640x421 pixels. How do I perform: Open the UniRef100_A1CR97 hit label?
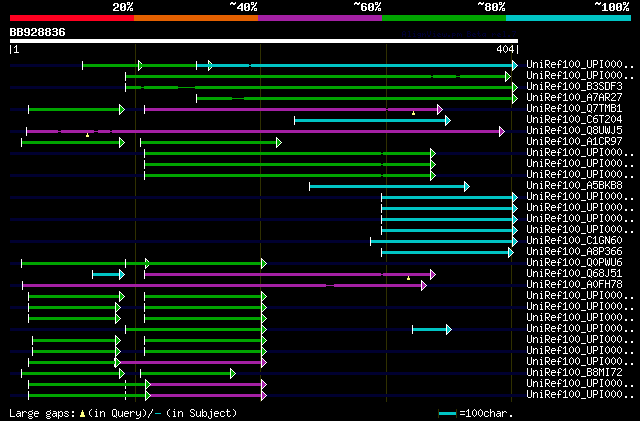pos(574,142)
